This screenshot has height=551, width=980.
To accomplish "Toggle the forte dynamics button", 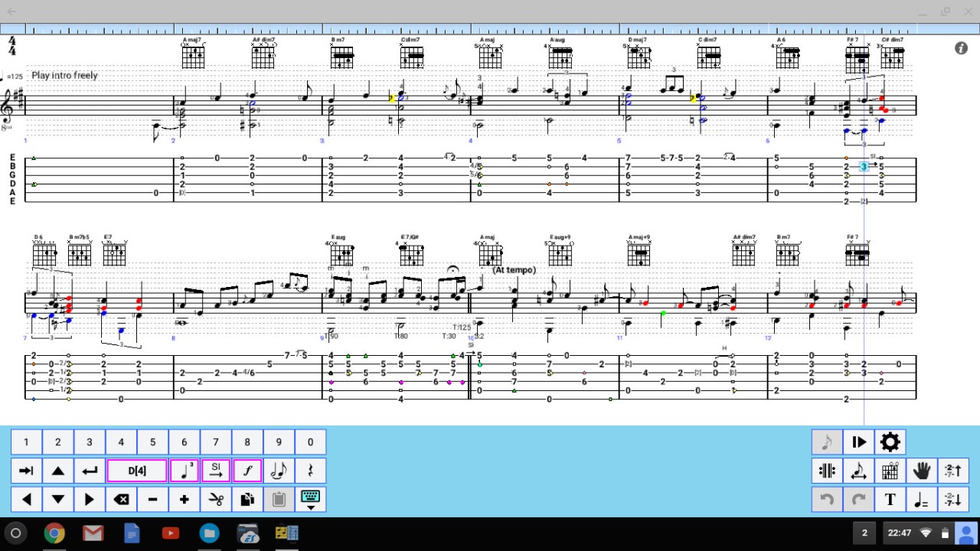I will click(x=247, y=471).
